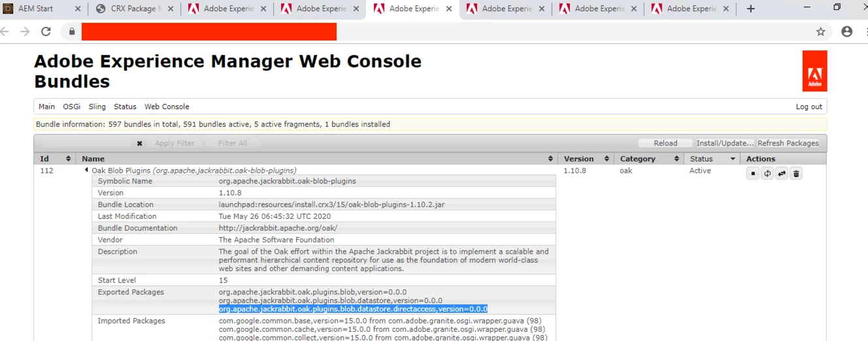Sort bundles by Name column

[550, 159]
